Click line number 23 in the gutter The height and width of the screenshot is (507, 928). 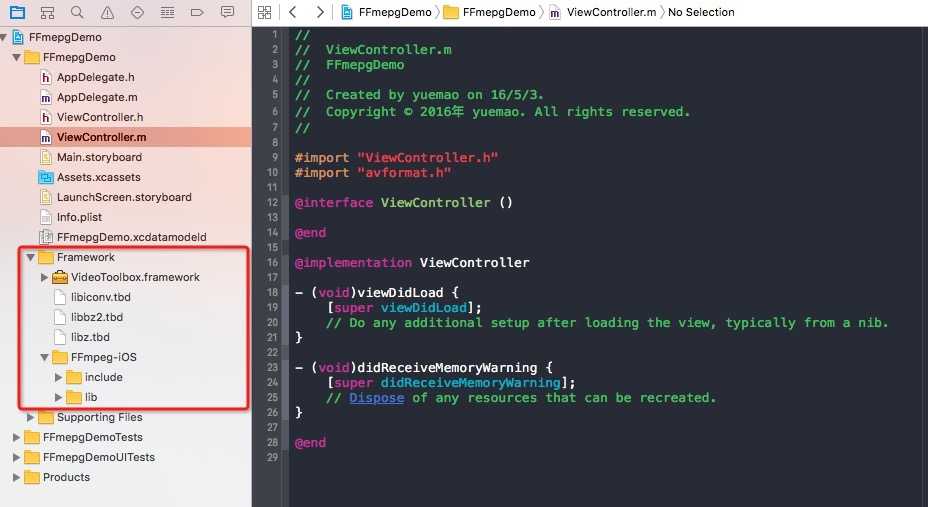click(272, 367)
